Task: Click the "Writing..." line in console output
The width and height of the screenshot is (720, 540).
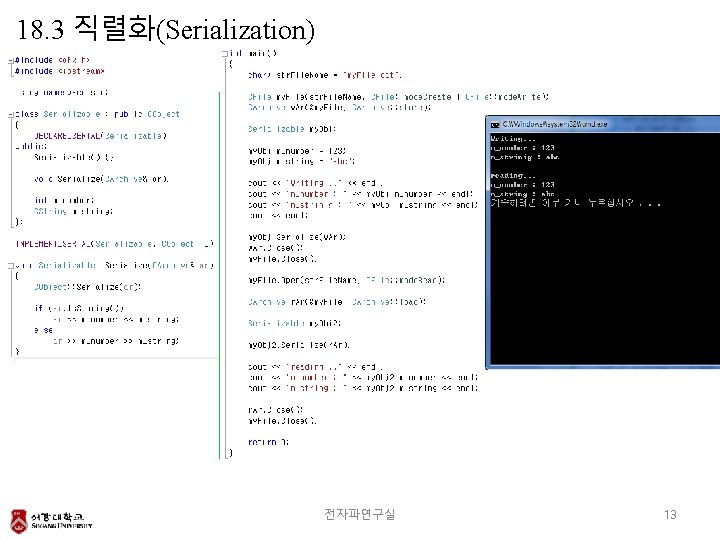Action: 512,139
